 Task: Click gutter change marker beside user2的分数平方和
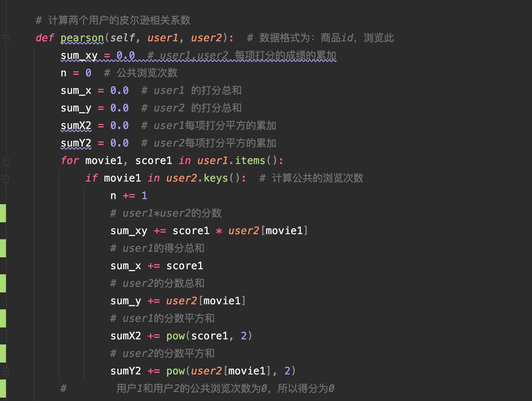[3, 353]
